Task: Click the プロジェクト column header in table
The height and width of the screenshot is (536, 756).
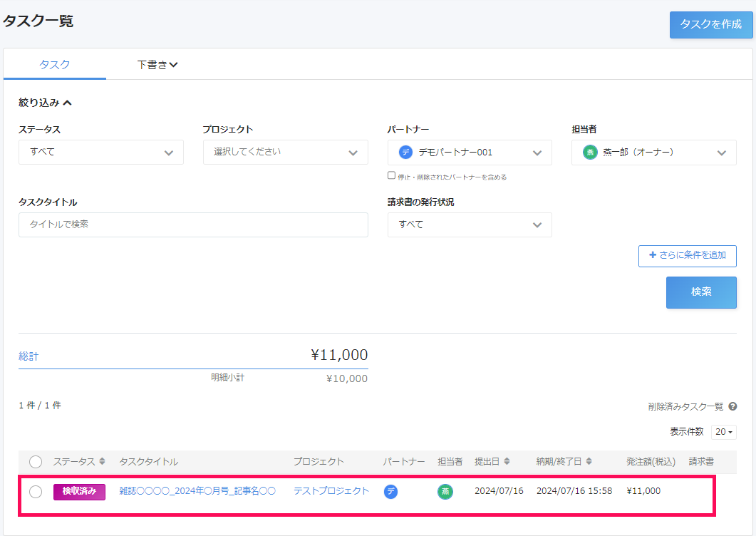Action: 319,462
